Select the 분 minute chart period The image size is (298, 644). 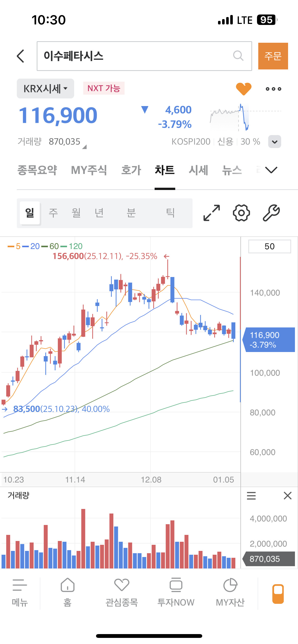[x=131, y=213]
